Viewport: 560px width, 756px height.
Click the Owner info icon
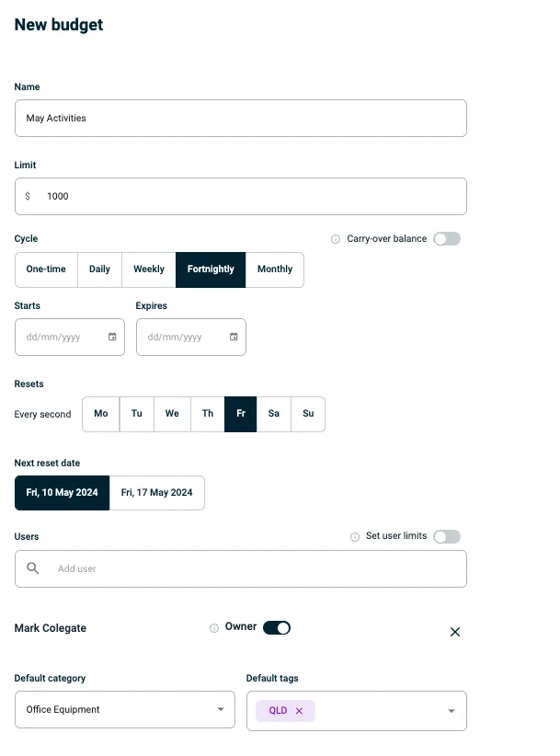[x=214, y=628]
